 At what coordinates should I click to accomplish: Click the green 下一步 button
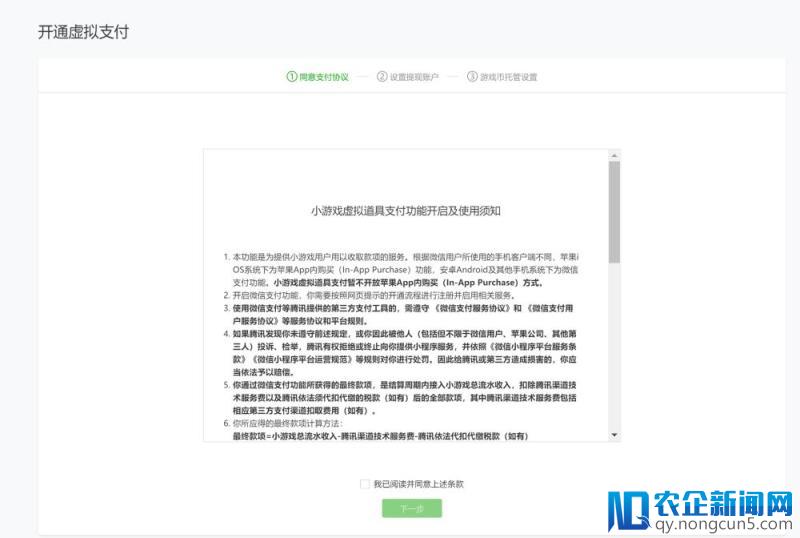coord(412,508)
